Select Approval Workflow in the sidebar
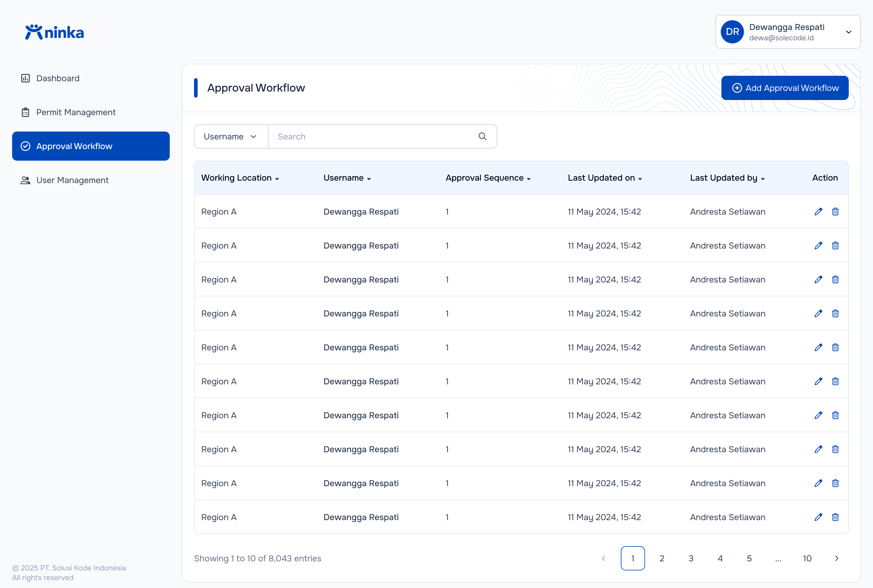The image size is (873, 588). tap(91, 146)
